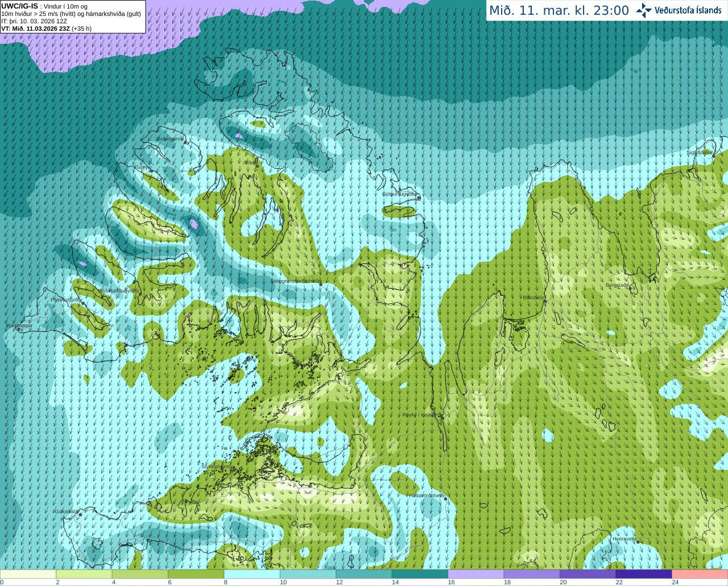Click the 18–20 m/s purple legend swatch
The width and height of the screenshot is (728, 586).
532,574
